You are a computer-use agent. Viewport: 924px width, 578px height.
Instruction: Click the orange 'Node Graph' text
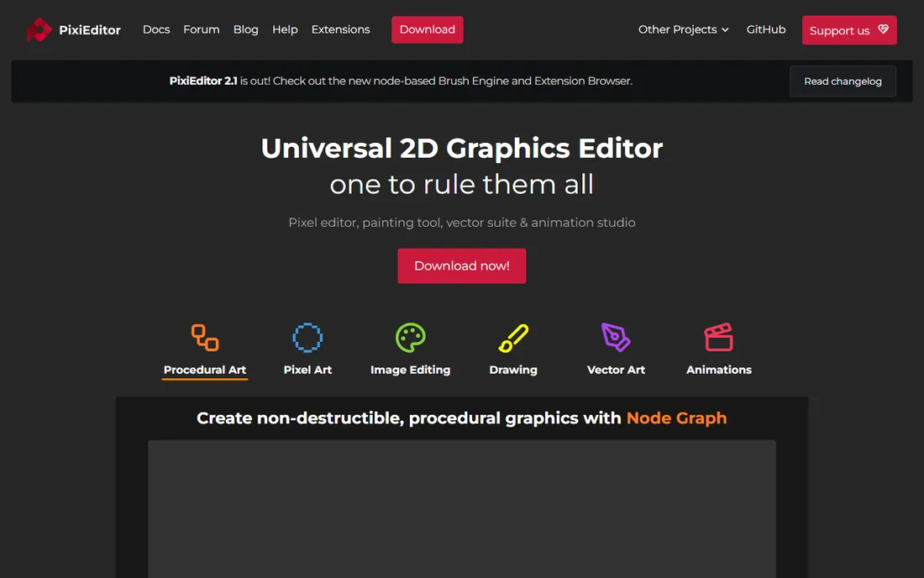click(x=676, y=418)
